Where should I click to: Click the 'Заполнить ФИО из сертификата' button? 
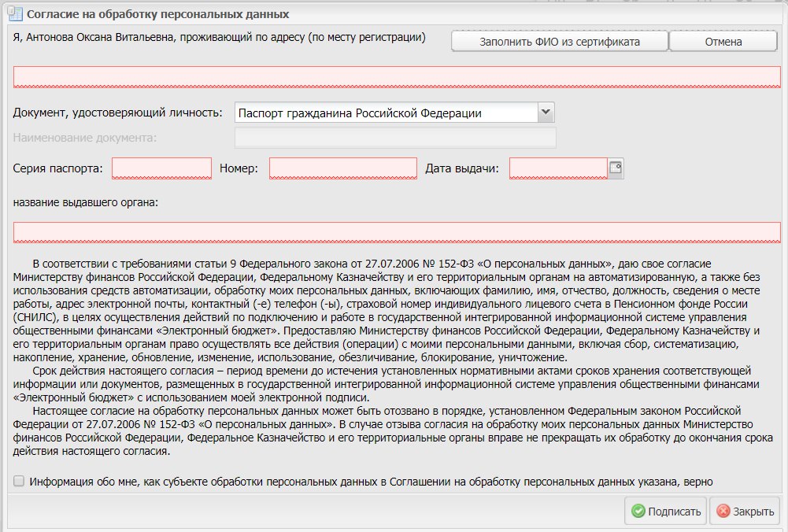pos(560,42)
